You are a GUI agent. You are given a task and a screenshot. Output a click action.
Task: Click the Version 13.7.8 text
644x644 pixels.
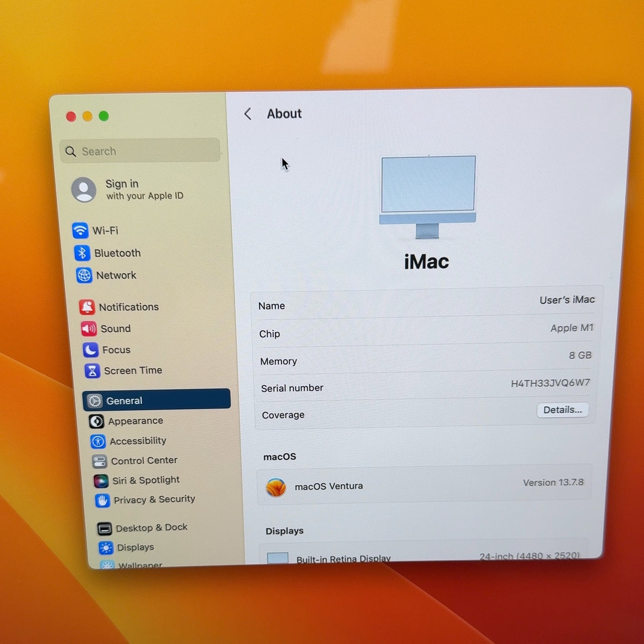coord(553,482)
